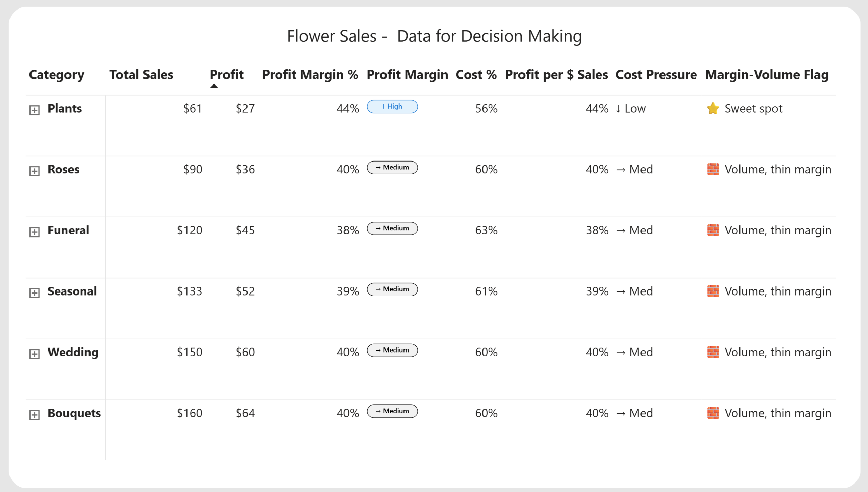868x492 pixels.
Task: Click the Margin-Volume Flag column header
Action: pos(767,75)
